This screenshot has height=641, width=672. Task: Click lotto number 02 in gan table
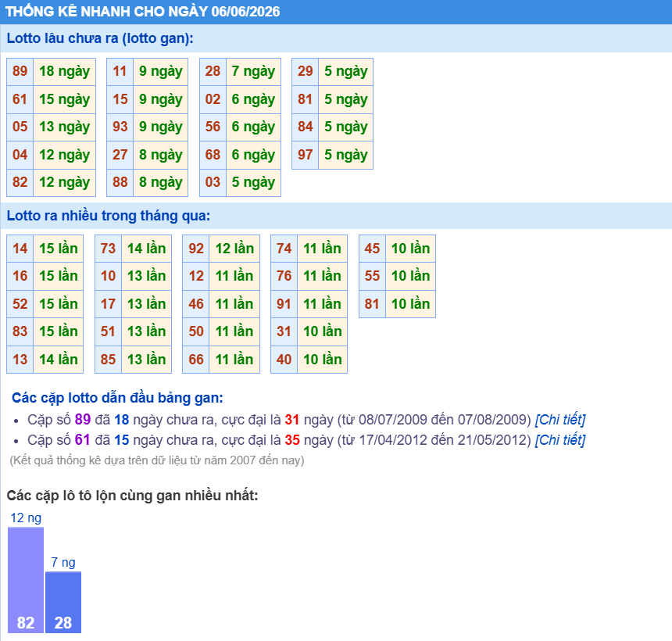coord(213,99)
